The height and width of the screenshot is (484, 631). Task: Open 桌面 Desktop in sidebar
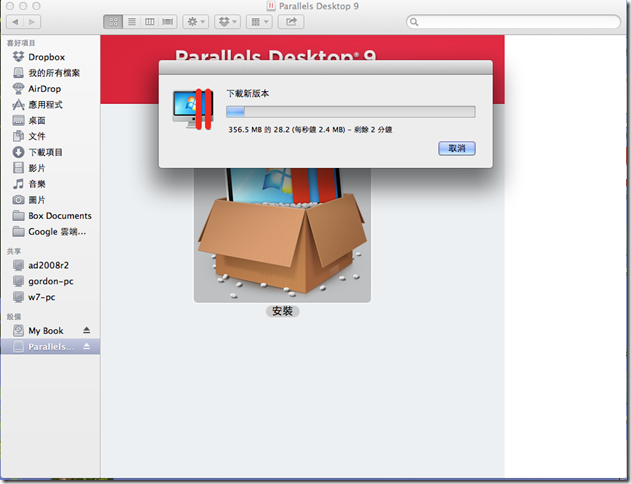(x=50, y=120)
